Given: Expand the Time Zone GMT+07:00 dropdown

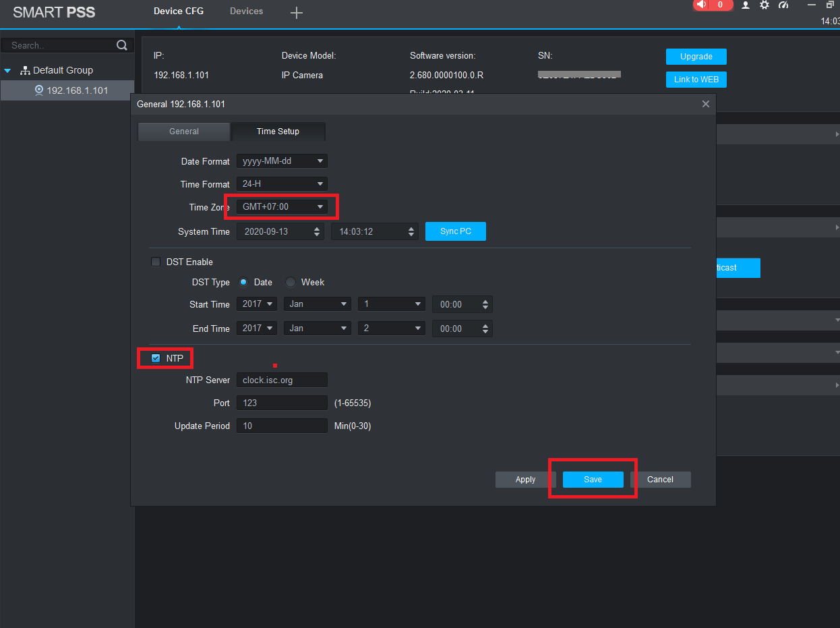Looking at the screenshot, I should [282, 207].
